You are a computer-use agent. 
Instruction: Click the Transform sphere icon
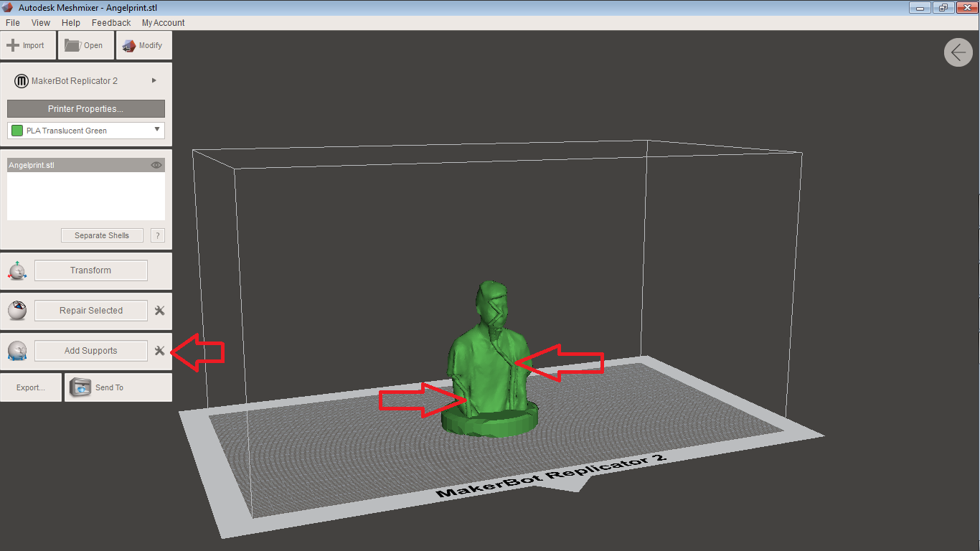click(17, 271)
